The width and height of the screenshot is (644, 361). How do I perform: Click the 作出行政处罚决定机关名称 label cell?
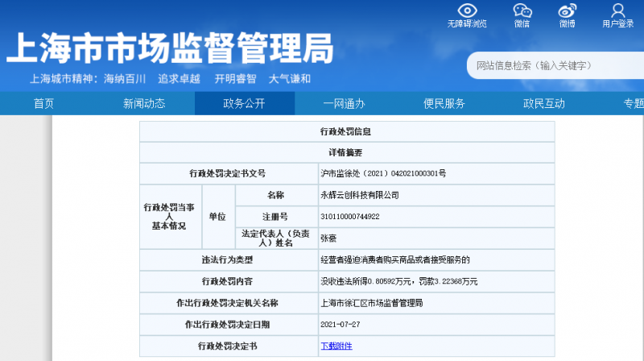point(229,303)
